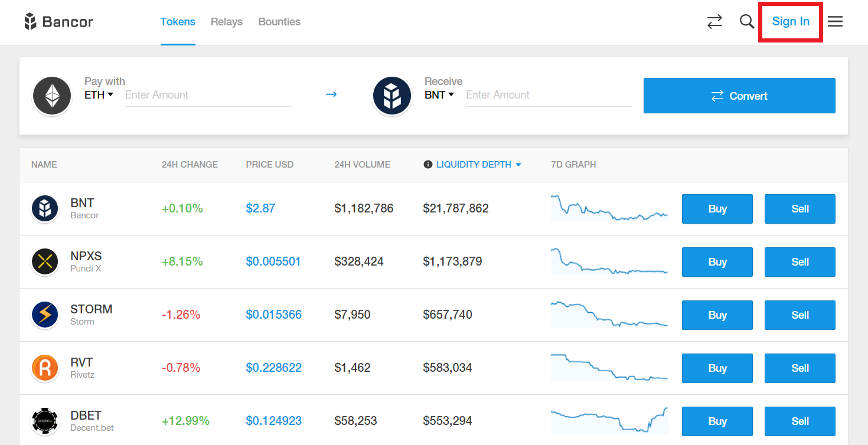Buy NPXS token
This screenshot has width=868, height=445.
coord(717,262)
